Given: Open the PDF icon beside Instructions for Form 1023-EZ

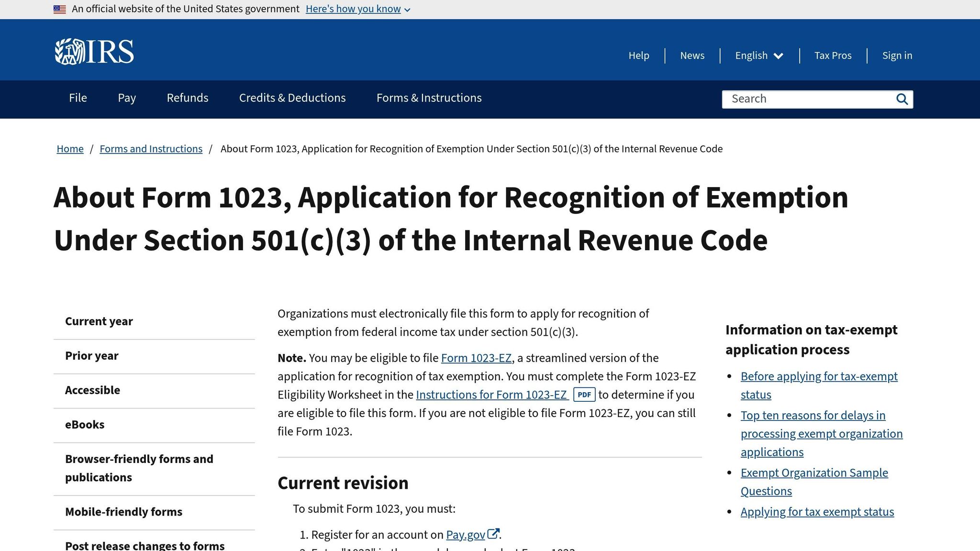Looking at the screenshot, I should tap(584, 395).
